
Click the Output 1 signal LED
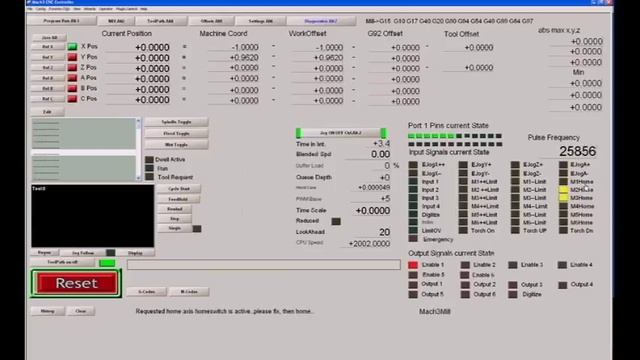(x=413, y=284)
